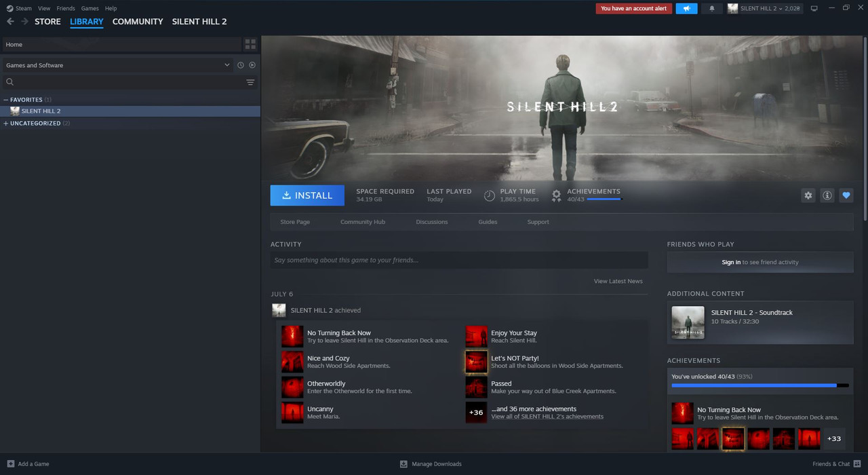Click the Passed achievement icon

tap(476, 387)
